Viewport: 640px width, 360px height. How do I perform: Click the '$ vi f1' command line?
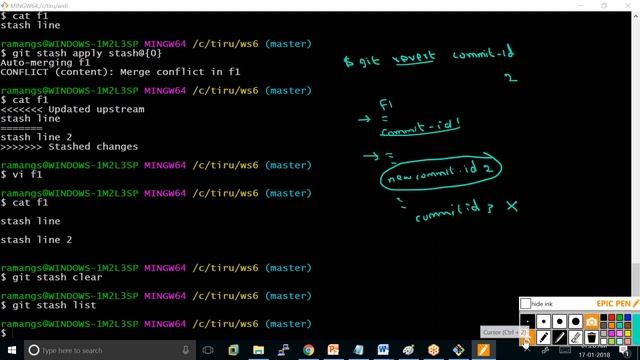coord(22,174)
